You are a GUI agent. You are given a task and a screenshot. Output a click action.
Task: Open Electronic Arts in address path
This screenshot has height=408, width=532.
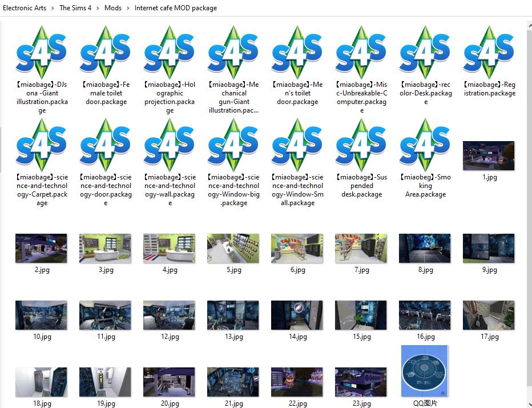[x=25, y=8]
